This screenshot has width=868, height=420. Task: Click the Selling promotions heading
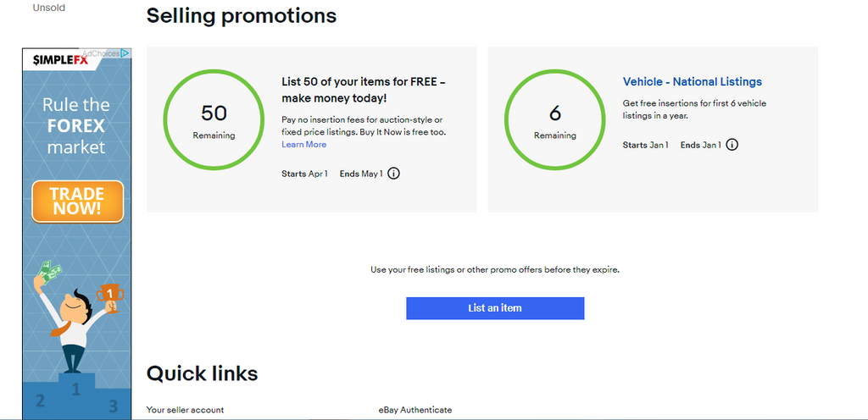coord(242,15)
